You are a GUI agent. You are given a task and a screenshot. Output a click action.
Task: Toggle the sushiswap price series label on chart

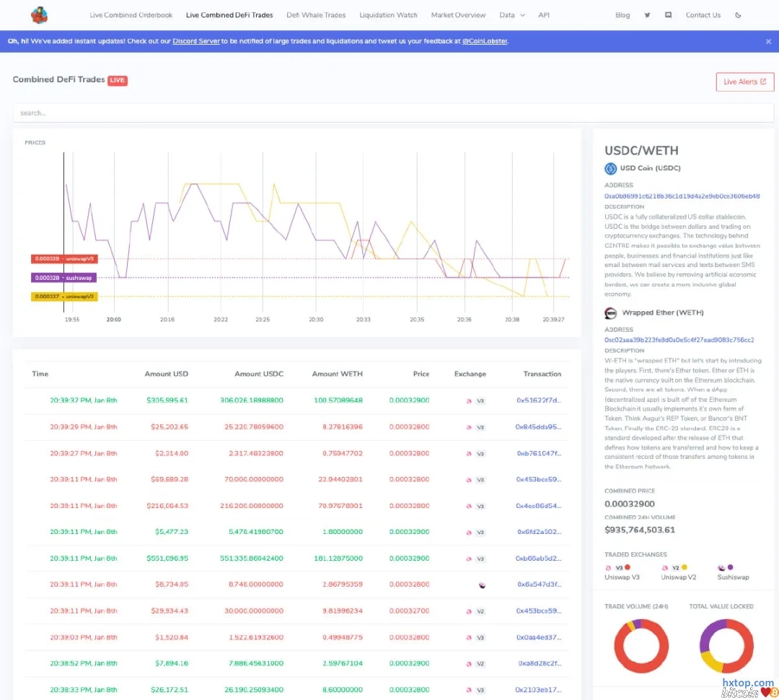[x=63, y=277]
